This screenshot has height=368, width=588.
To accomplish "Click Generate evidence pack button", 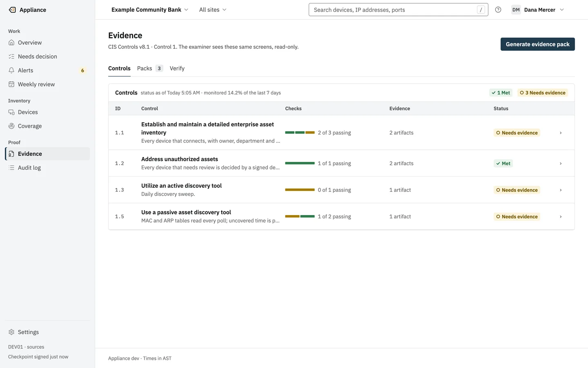I will [x=538, y=44].
